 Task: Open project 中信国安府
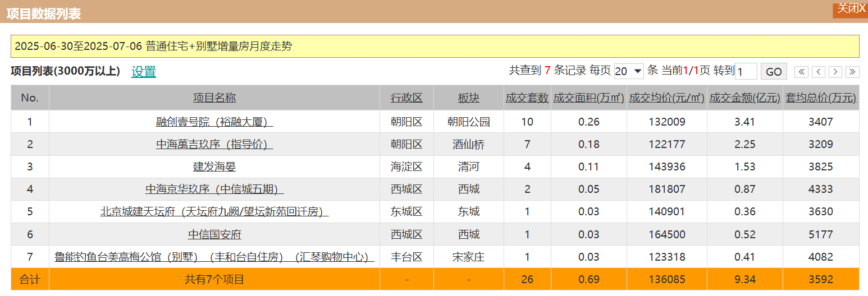pyautogui.click(x=214, y=234)
